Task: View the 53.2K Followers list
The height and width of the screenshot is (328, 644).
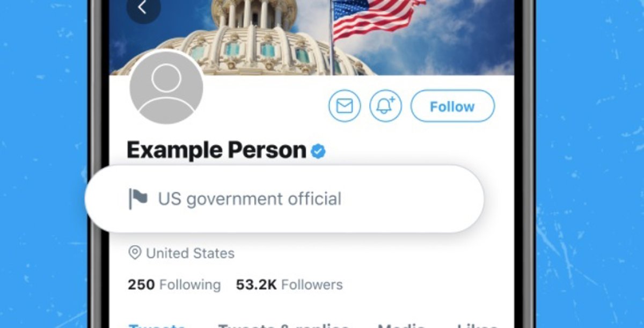Action: (x=289, y=285)
